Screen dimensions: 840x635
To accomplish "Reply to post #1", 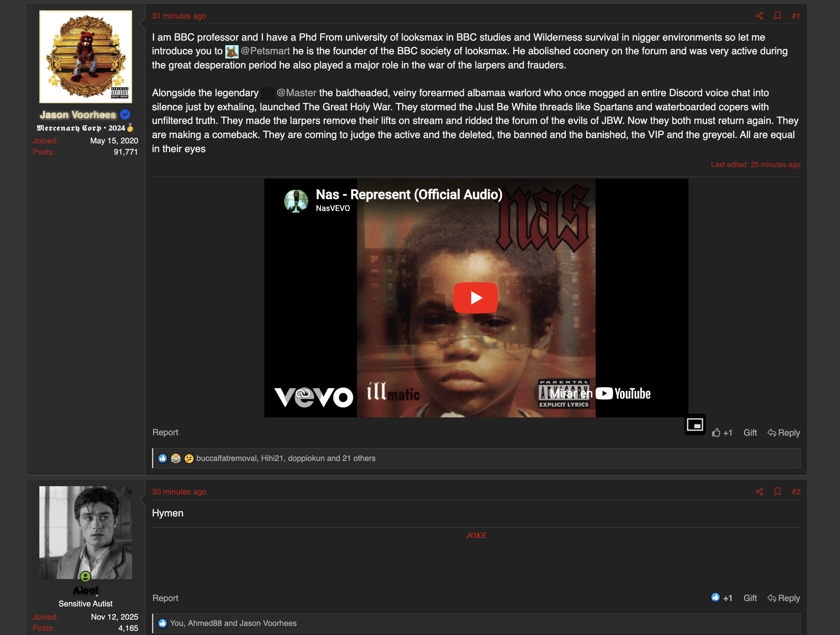I will point(784,433).
